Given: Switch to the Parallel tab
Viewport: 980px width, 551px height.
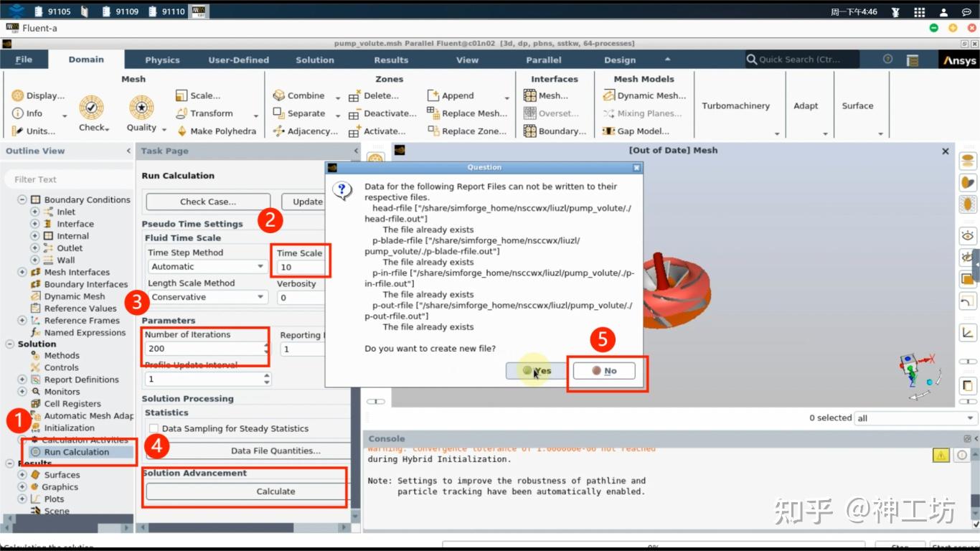Looking at the screenshot, I should tap(544, 60).
